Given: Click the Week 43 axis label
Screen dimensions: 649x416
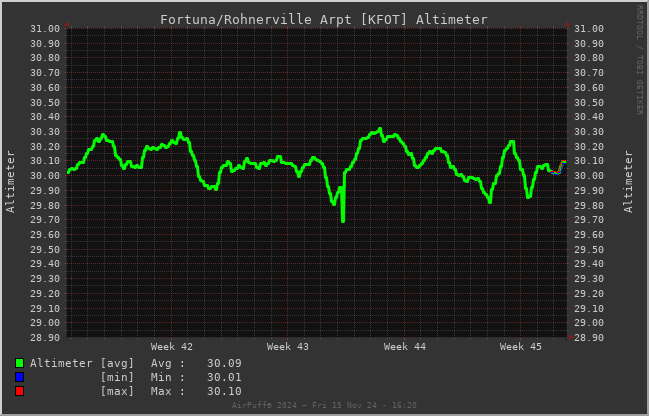Looking at the screenshot, I should pos(288,347).
